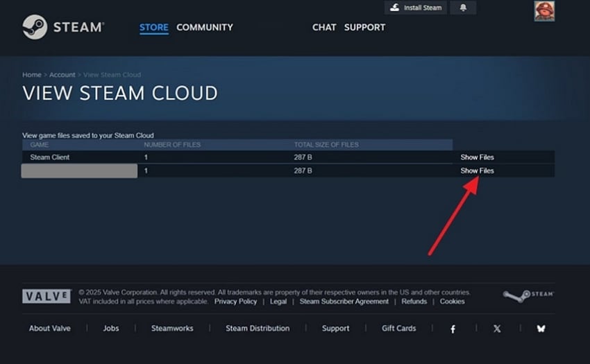Open the Jobs footer link
The height and width of the screenshot is (364, 590).
coord(111,328)
